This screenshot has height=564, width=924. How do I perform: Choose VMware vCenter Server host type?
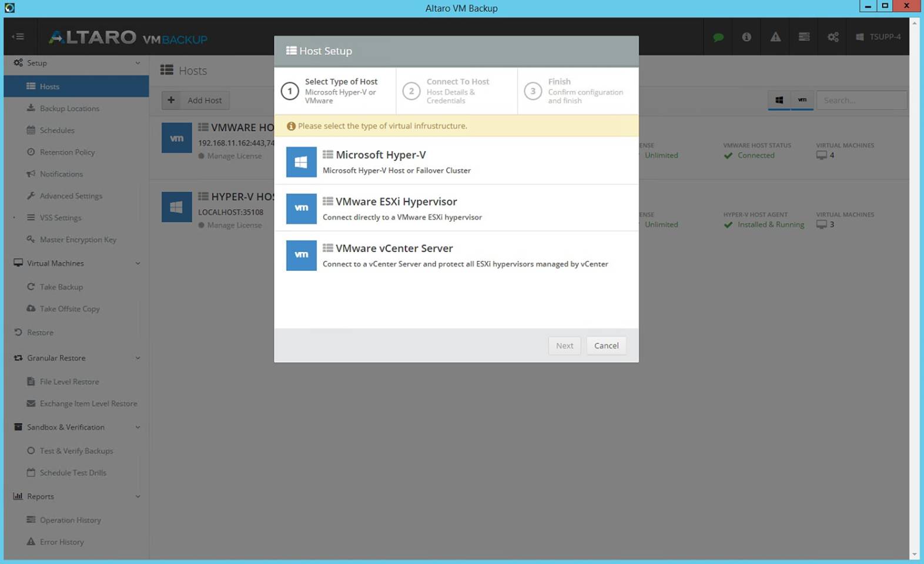(456, 256)
